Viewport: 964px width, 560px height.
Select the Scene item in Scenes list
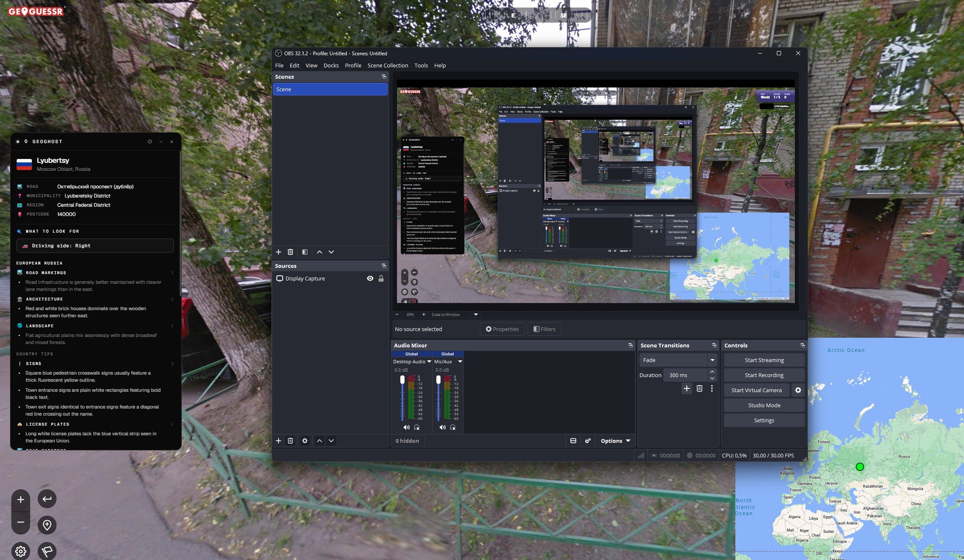(x=330, y=89)
